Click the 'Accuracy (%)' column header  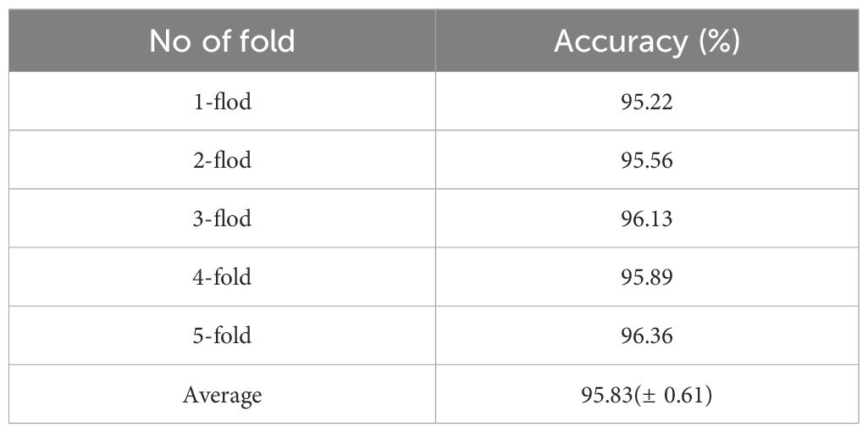click(x=647, y=41)
